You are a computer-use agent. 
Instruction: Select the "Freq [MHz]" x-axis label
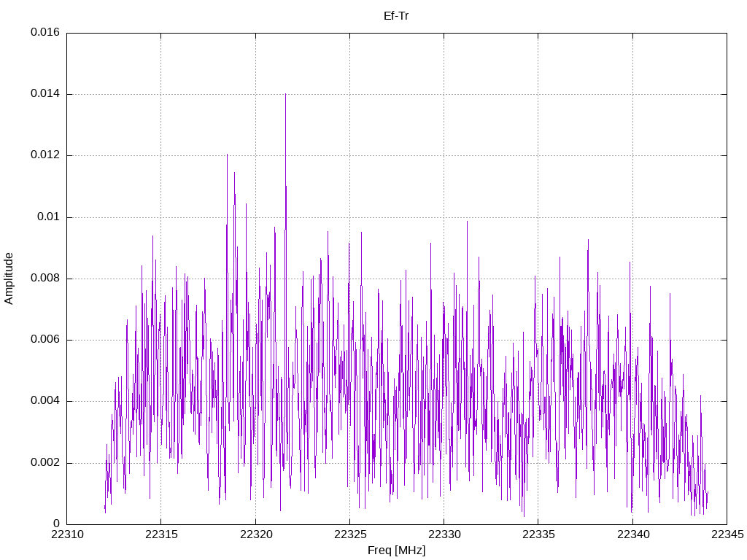click(x=396, y=551)
